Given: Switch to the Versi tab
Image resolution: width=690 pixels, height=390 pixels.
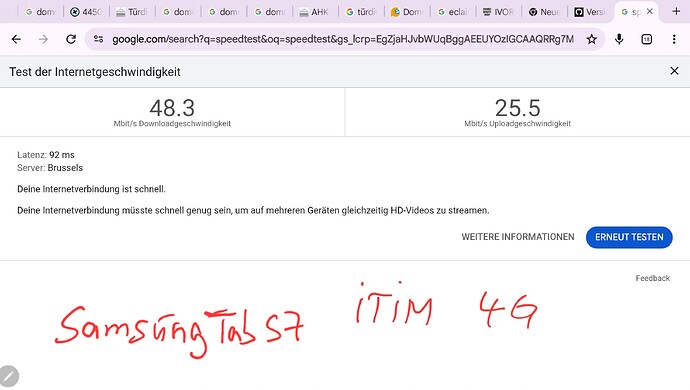Looking at the screenshot, I should pos(590,12).
